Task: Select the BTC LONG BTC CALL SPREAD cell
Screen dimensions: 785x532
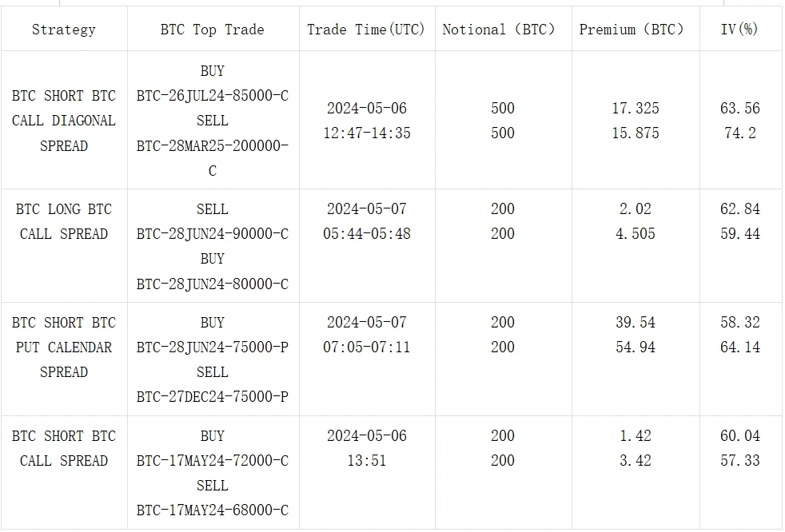Action: click(64, 221)
